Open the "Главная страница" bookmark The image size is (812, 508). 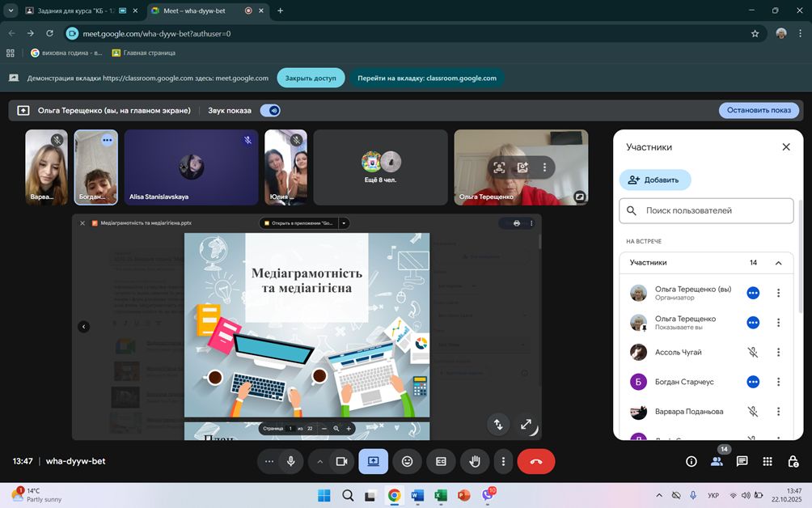pyautogui.click(x=144, y=53)
